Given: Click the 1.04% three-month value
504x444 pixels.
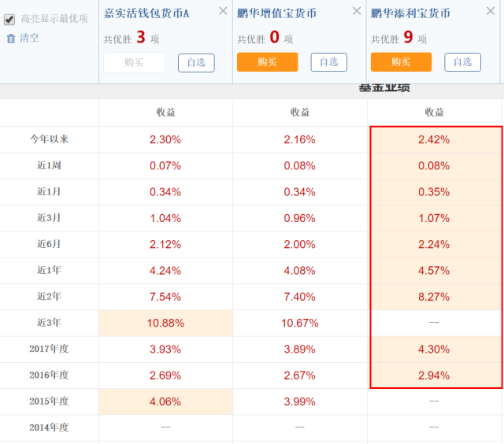Looking at the screenshot, I should click(x=165, y=219).
